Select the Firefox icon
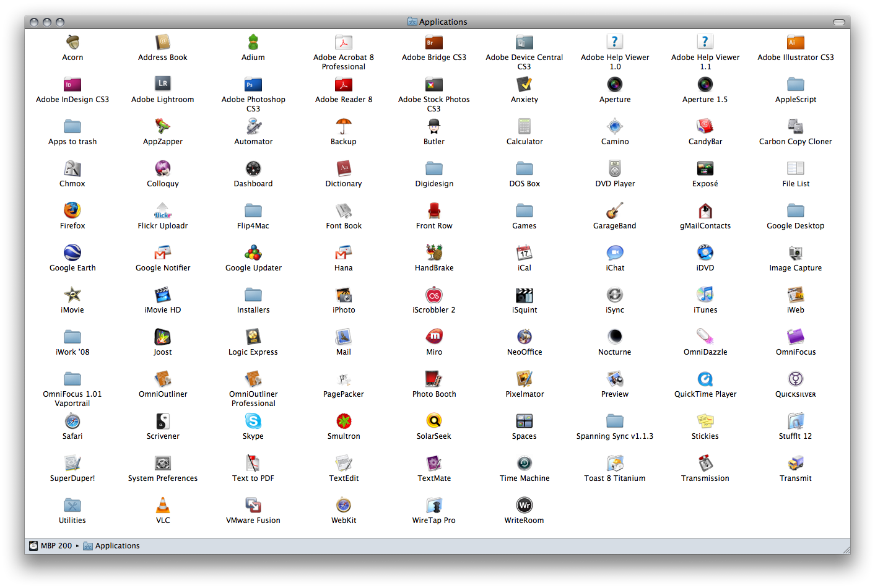 (x=72, y=210)
